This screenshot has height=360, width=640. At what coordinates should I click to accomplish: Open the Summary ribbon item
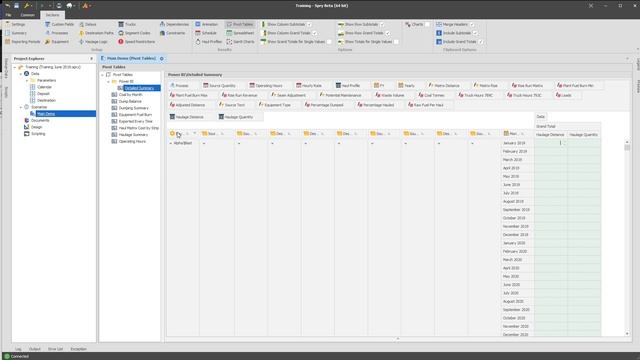pos(16,33)
